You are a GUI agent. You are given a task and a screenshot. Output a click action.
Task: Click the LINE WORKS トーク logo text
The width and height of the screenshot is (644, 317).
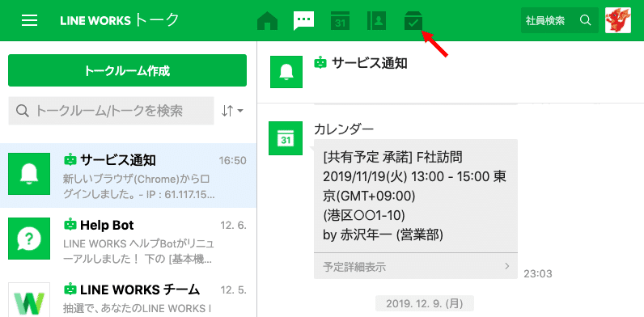[120, 20]
